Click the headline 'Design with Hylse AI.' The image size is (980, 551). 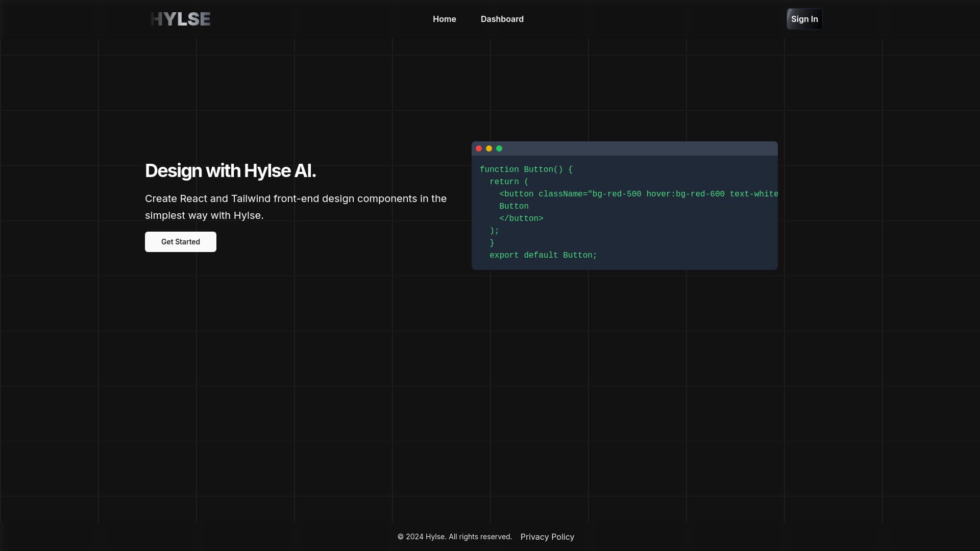(x=230, y=170)
